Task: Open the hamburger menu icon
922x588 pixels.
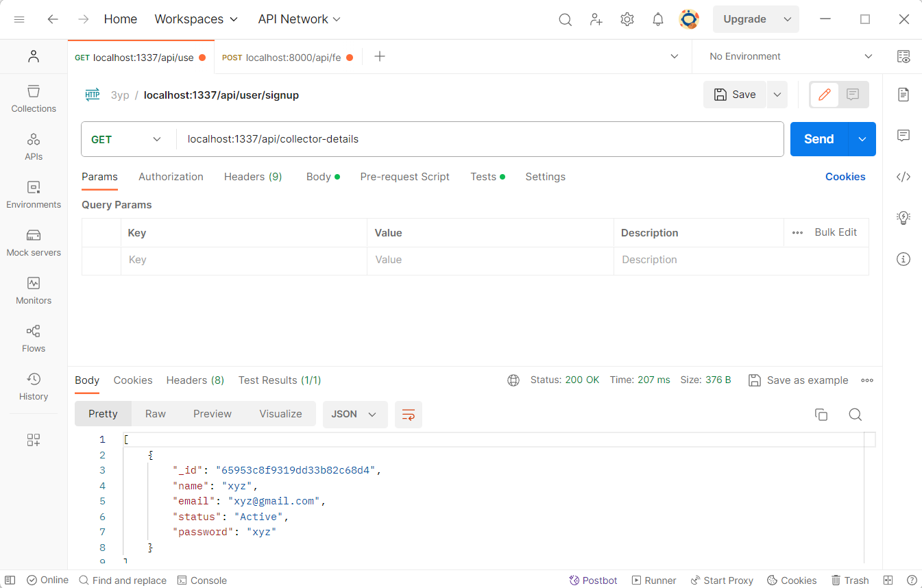Action: pos(19,19)
